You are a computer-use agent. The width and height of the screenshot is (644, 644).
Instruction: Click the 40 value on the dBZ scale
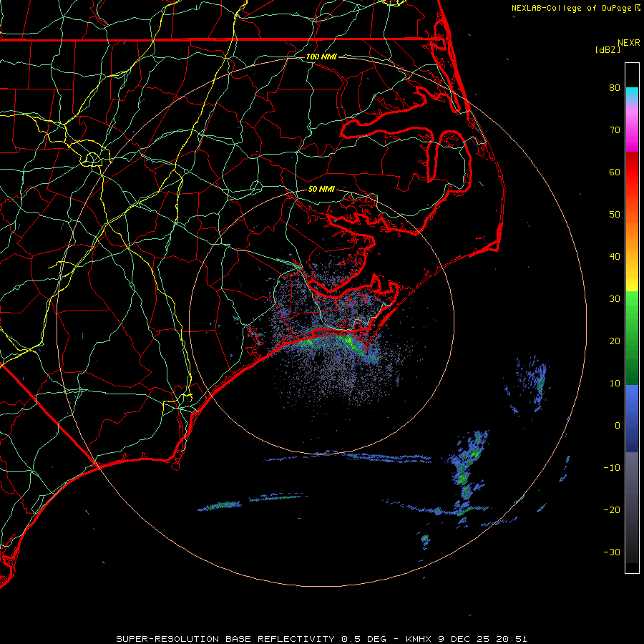(615, 256)
